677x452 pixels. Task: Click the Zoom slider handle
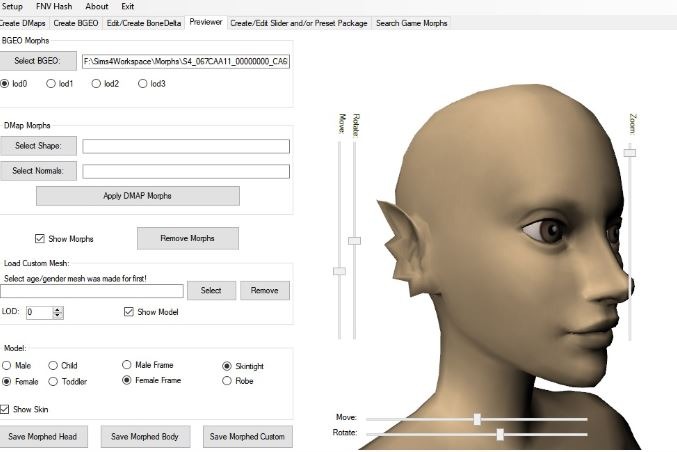pyautogui.click(x=630, y=152)
